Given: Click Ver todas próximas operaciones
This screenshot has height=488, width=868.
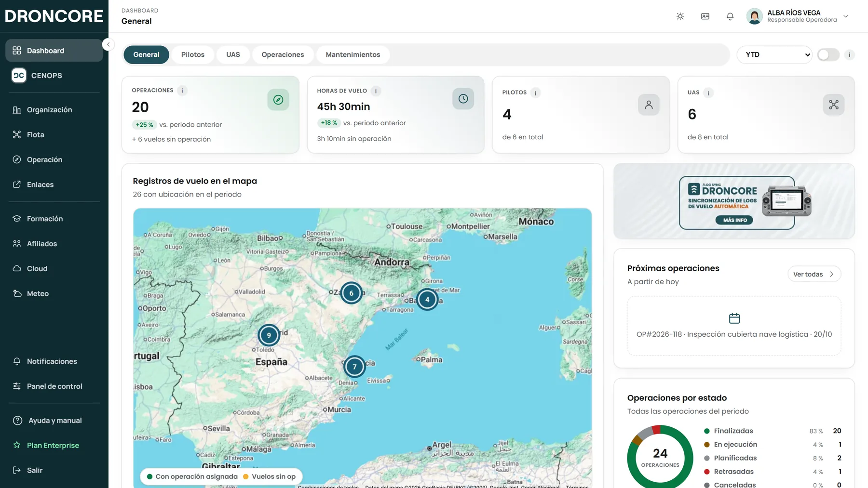Looking at the screenshot, I should point(814,274).
